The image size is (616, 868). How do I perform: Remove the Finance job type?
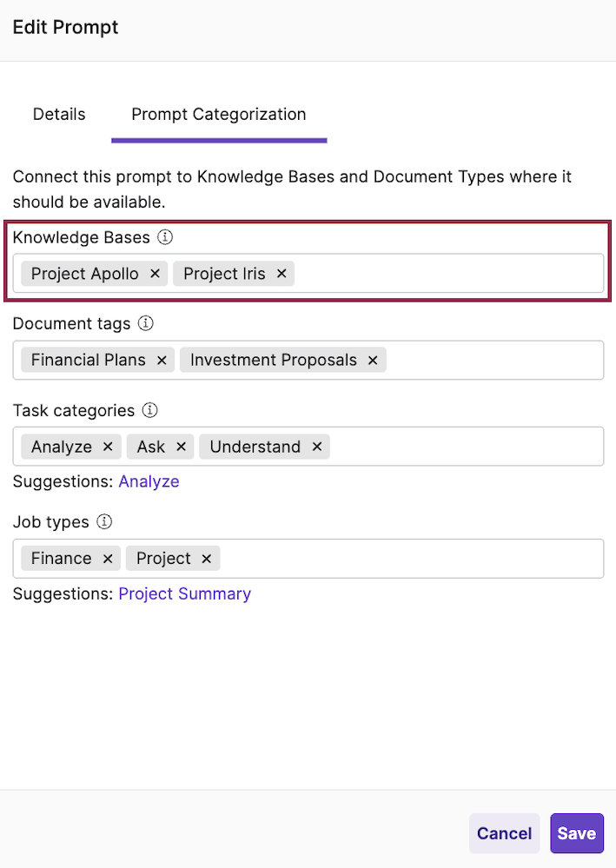click(108, 559)
